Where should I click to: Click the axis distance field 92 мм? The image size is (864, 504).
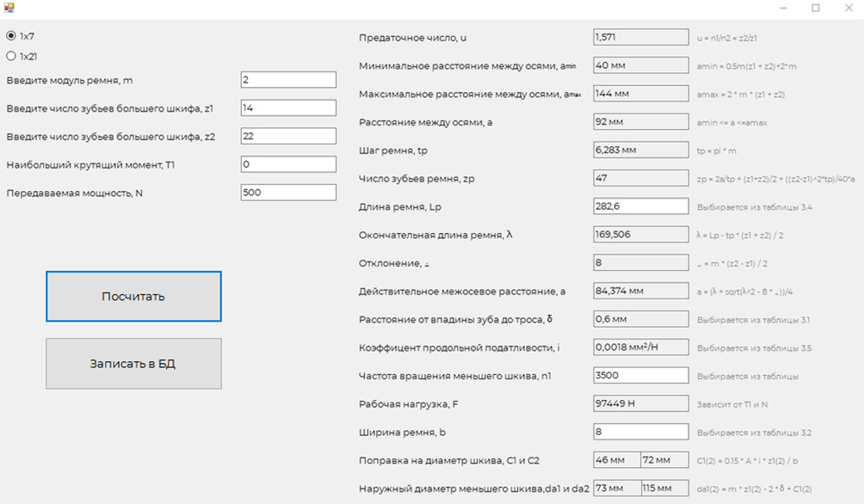coord(641,121)
